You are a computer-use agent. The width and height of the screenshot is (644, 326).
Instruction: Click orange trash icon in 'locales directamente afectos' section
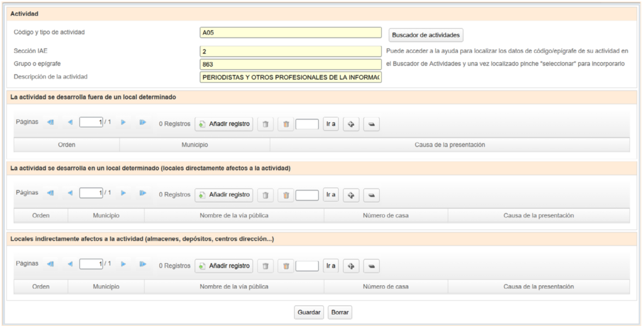pyautogui.click(x=286, y=195)
